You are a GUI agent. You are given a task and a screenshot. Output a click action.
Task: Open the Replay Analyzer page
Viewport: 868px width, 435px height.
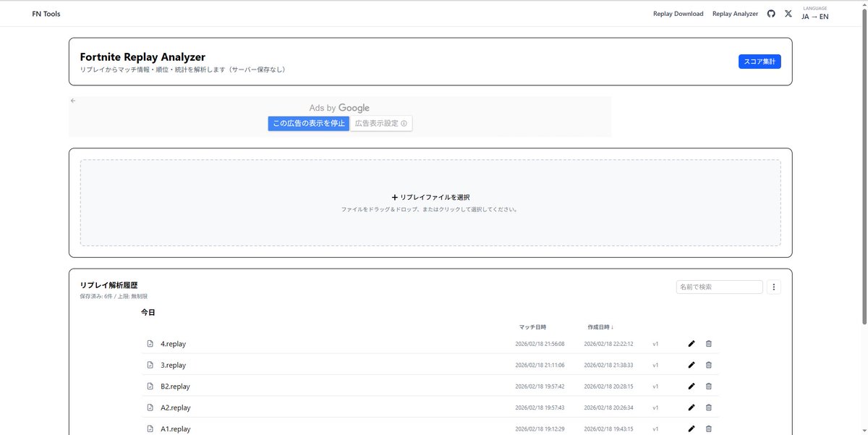(x=735, y=14)
